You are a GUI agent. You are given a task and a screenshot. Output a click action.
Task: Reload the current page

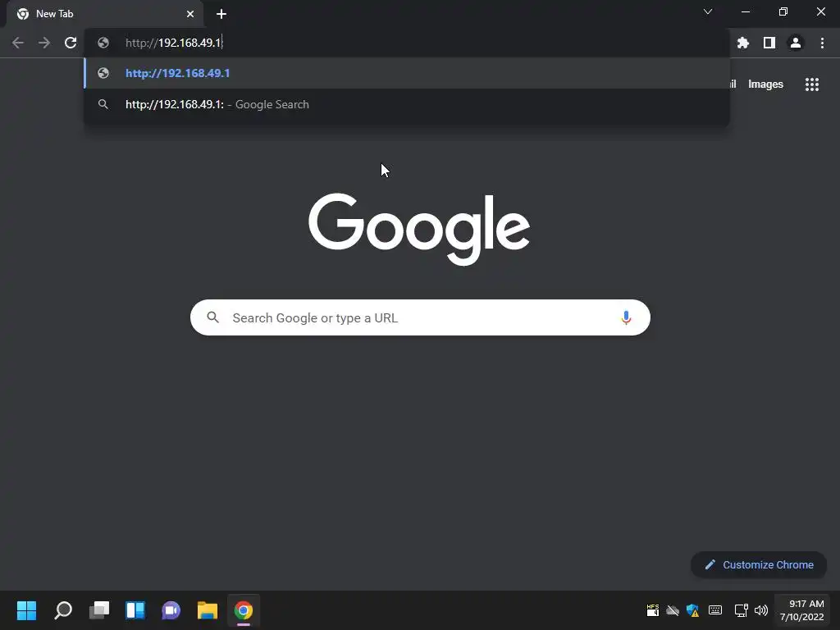pos(71,43)
